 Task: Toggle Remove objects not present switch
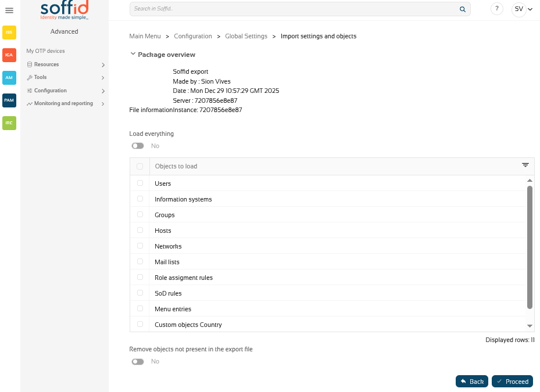coord(138,361)
